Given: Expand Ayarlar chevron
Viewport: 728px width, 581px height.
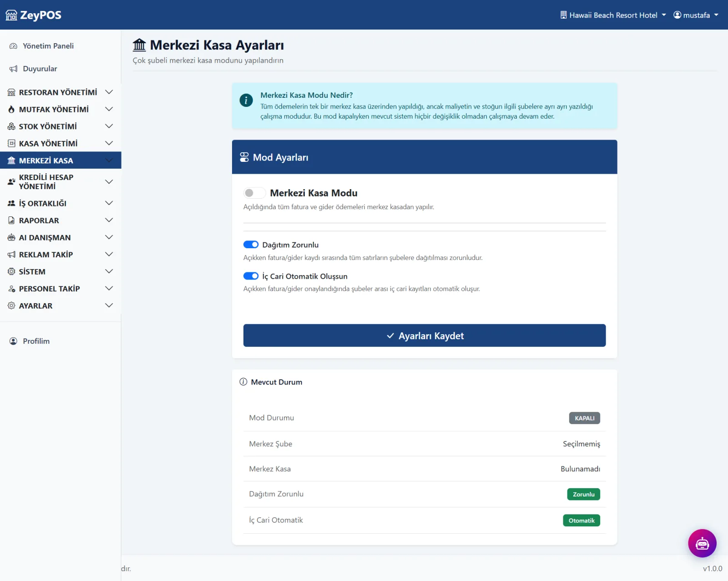Looking at the screenshot, I should (x=109, y=306).
